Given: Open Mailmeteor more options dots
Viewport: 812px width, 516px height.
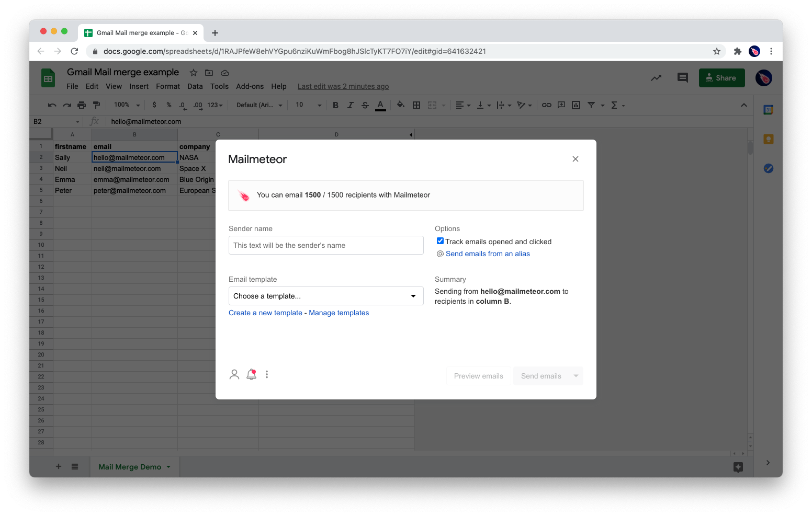Looking at the screenshot, I should [x=267, y=374].
